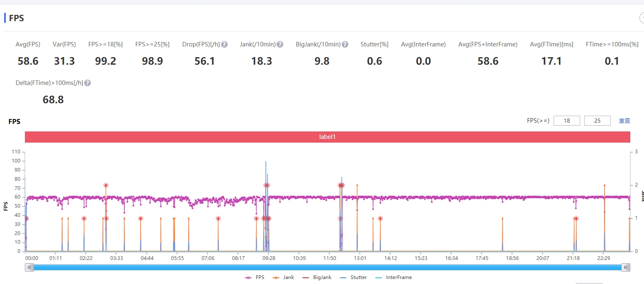
Task: Collapse the FPS panel using top-right button
Action: (642, 18)
